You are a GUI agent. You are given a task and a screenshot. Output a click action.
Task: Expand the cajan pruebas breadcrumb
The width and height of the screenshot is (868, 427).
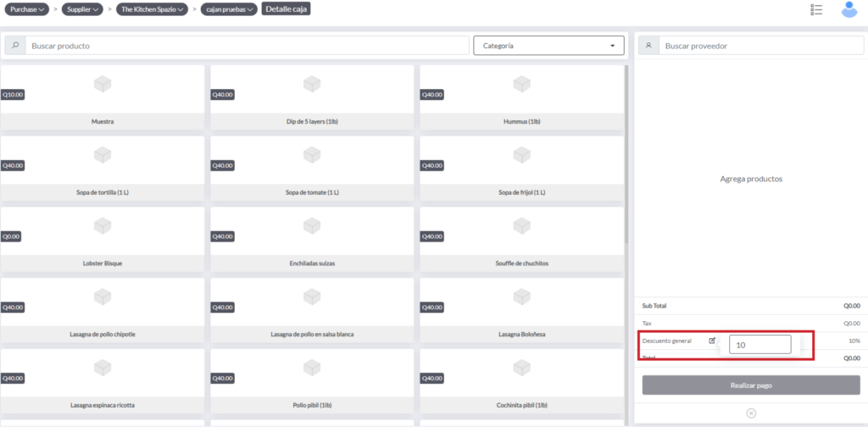pyautogui.click(x=230, y=9)
